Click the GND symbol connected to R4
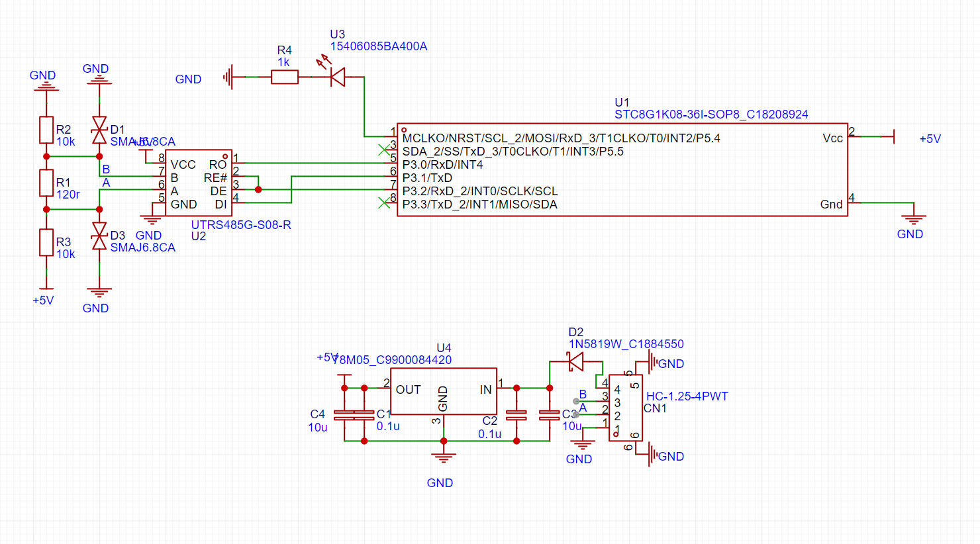This screenshot has width=980, height=544. point(229,77)
